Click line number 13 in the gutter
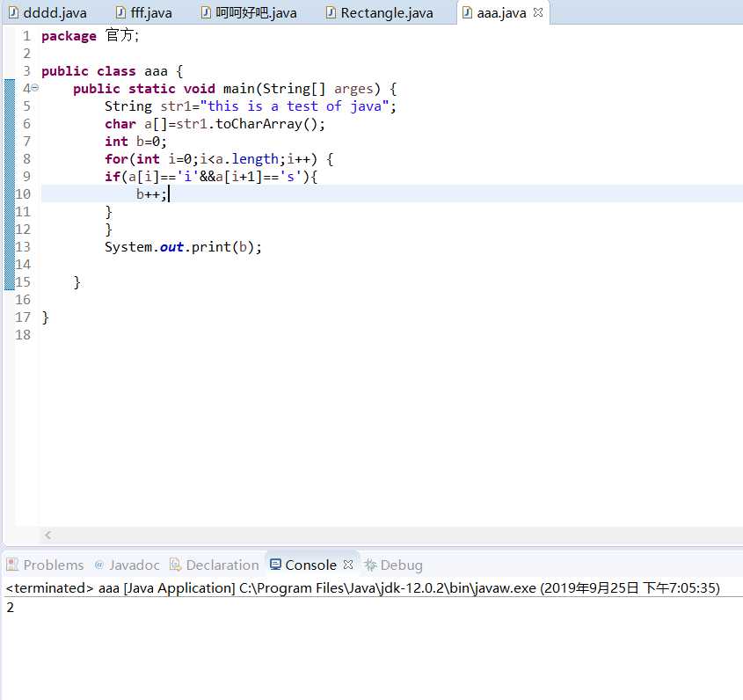The width and height of the screenshot is (743, 700). click(x=23, y=247)
